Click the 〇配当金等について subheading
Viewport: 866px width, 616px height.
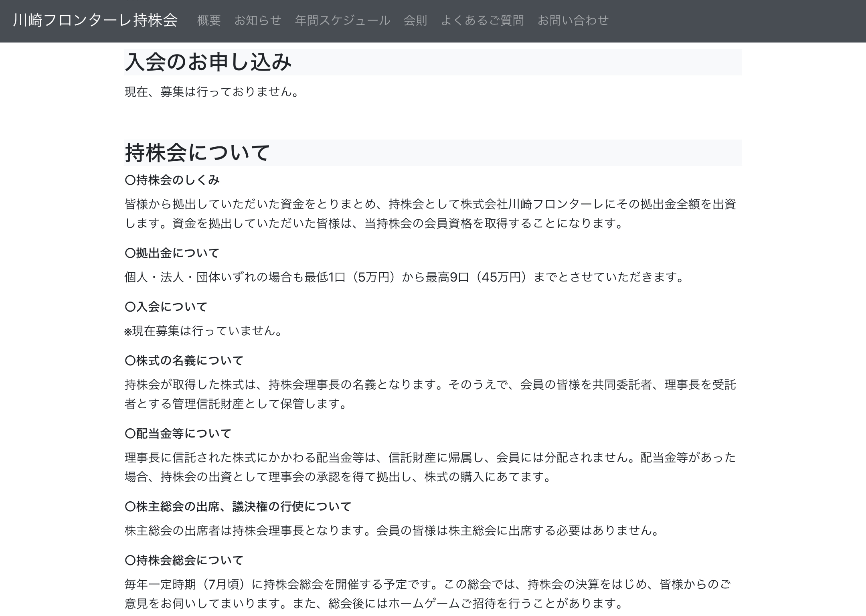[178, 434]
